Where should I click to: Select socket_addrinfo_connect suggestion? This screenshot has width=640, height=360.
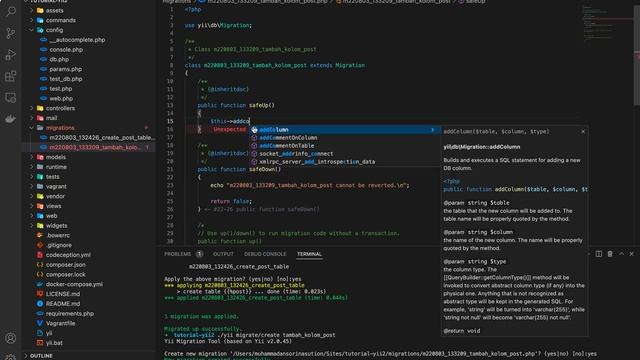coord(345,154)
